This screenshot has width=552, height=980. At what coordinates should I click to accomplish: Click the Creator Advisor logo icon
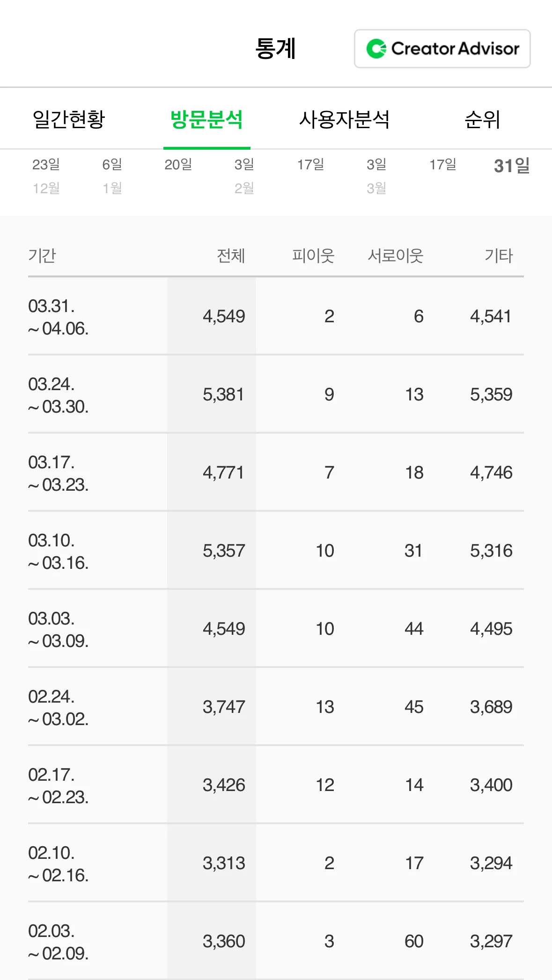(x=376, y=49)
